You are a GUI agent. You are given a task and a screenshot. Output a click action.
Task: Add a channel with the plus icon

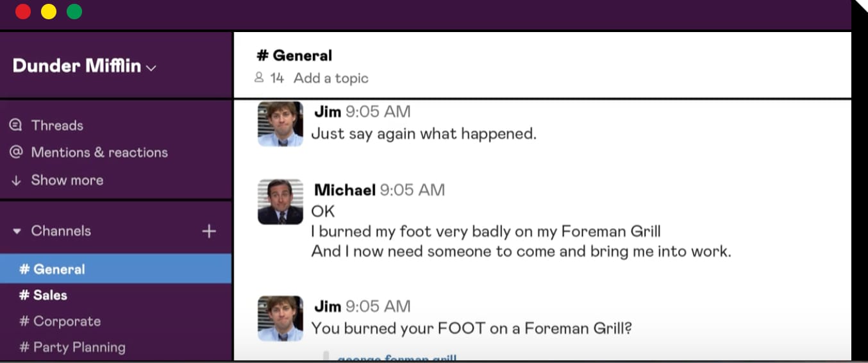[209, 231]
